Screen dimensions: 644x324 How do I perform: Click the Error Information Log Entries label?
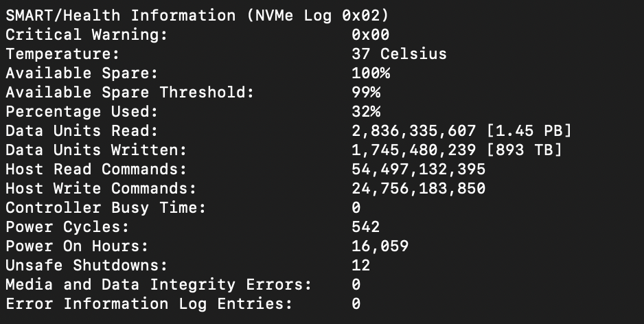click(x=149, y=304)
